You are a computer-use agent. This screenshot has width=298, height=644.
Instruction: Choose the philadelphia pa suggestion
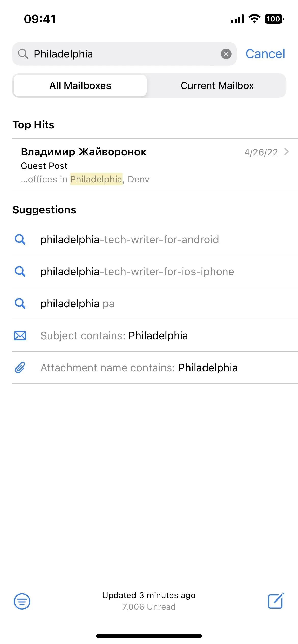click(155, 303)
